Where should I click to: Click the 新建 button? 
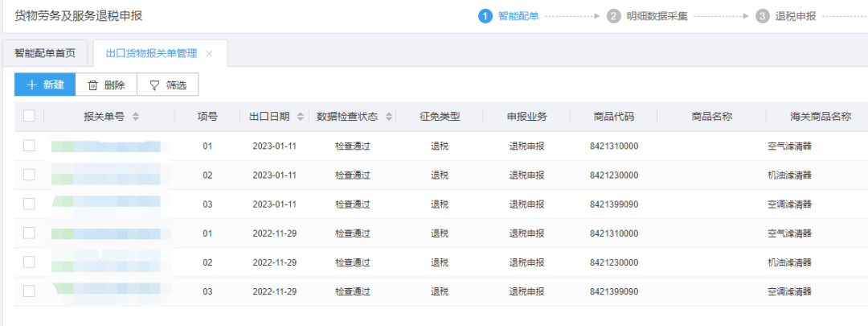(x=45, y=85)
